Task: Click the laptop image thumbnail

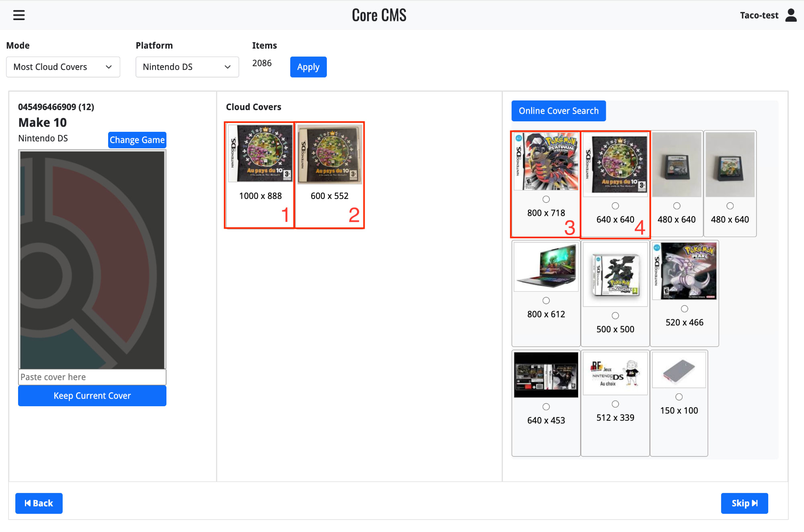Action: click(546, 267)
